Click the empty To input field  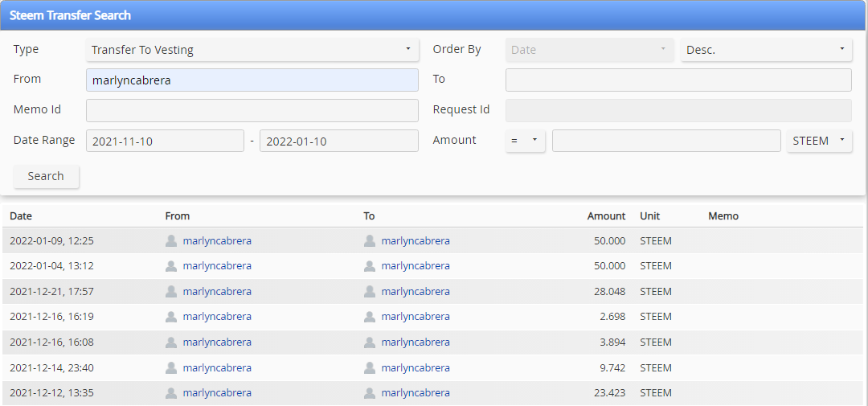click(678, 80)
